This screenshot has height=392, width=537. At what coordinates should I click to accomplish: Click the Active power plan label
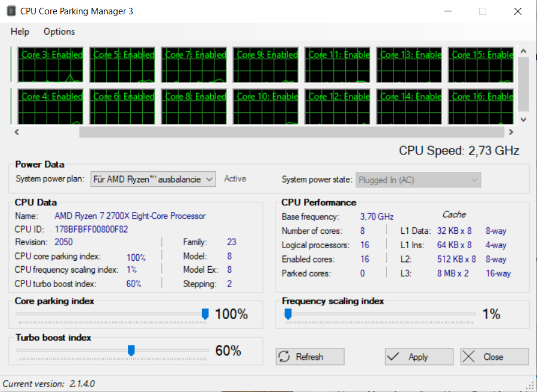[x=235, y=179]
